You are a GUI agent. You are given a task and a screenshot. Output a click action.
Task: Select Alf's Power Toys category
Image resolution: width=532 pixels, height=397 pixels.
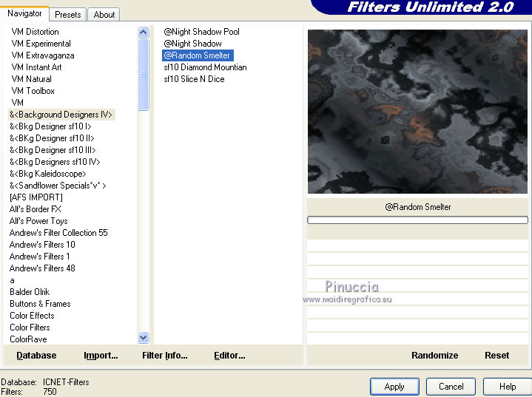38,221
